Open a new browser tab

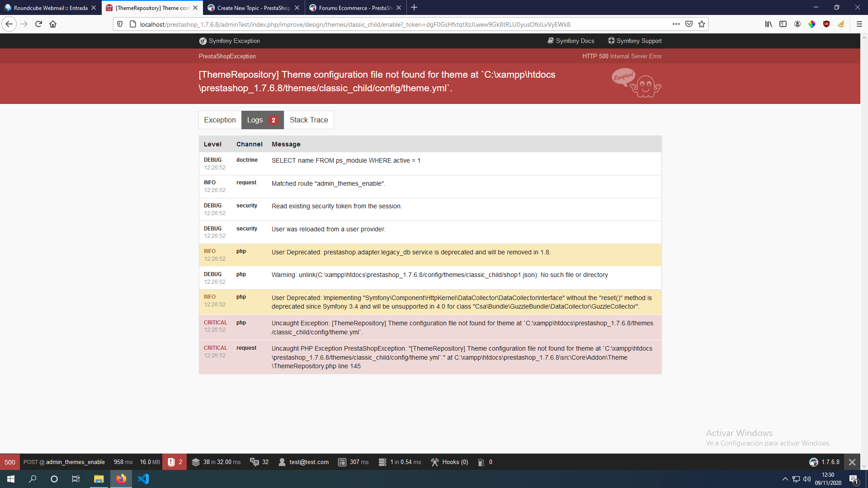point(414,8)
